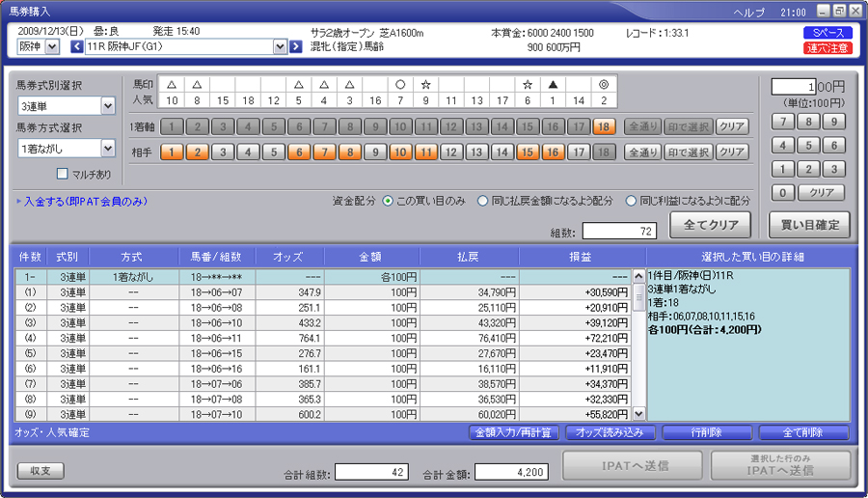Click the 連穴注意 indicator

tap(827, 48)
